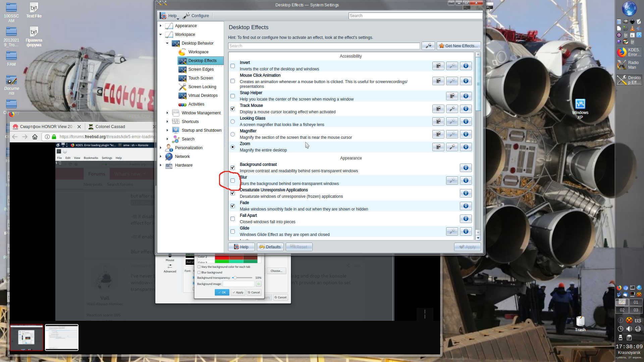Uncheck the Fade effect
Screen dimensions: 644x362
(x=232, y=206)
